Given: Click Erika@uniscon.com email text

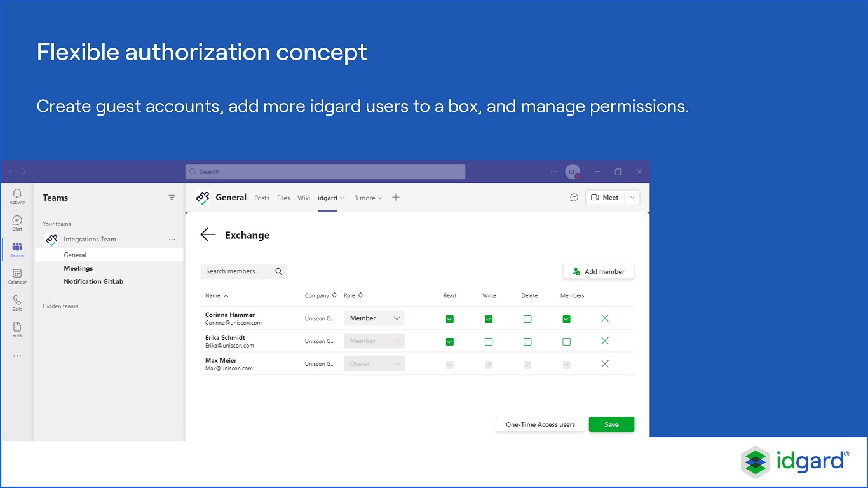Looking at the screenshot, I should pyautogui.click(x=229, y=346).
